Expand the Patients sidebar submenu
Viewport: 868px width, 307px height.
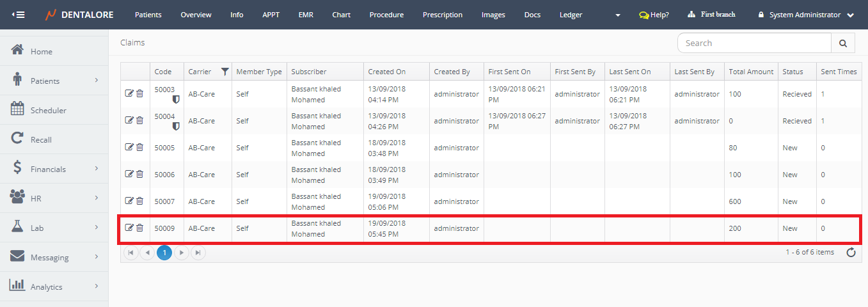96,81
